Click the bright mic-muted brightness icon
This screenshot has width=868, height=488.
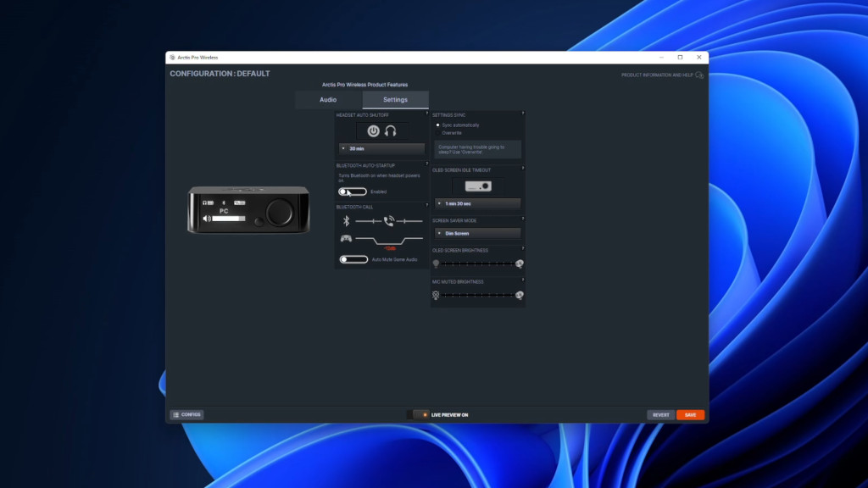[520, 296]
